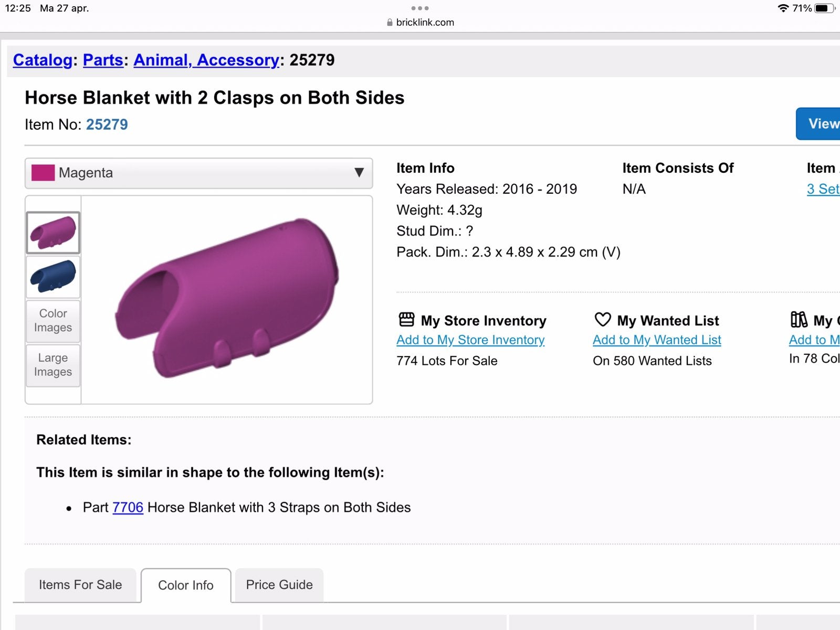Tap the Wi-Fi status icon

(x=783, y=8)
